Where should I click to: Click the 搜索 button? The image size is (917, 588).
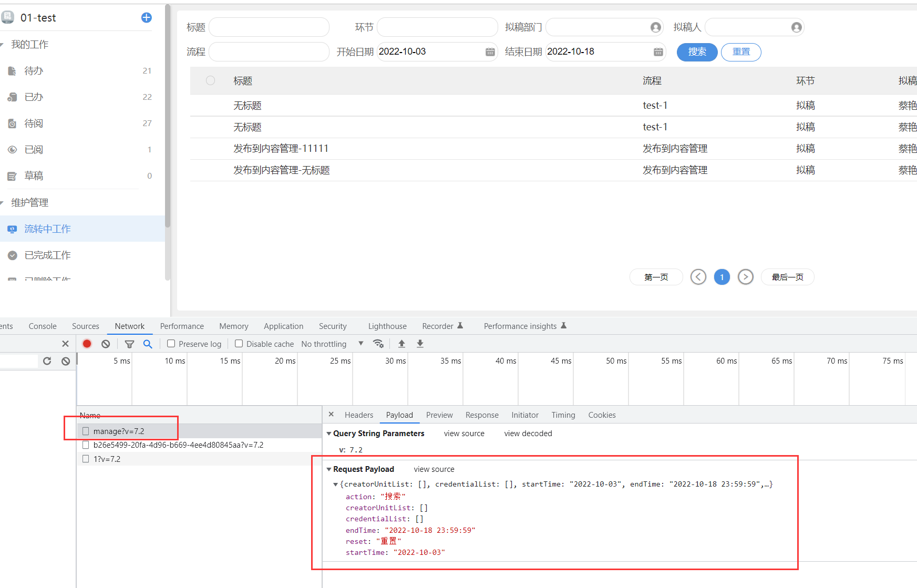coord(697,52)
